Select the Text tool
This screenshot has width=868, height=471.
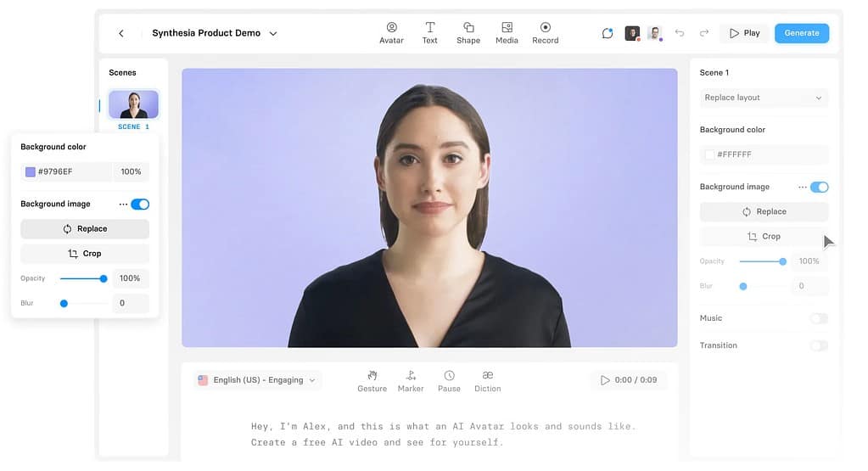pos(430,33)
